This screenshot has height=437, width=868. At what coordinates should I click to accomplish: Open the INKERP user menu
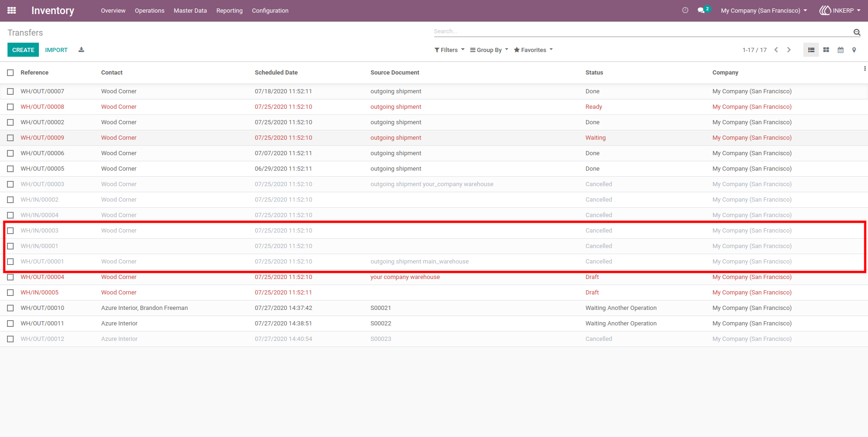(840, 10)
